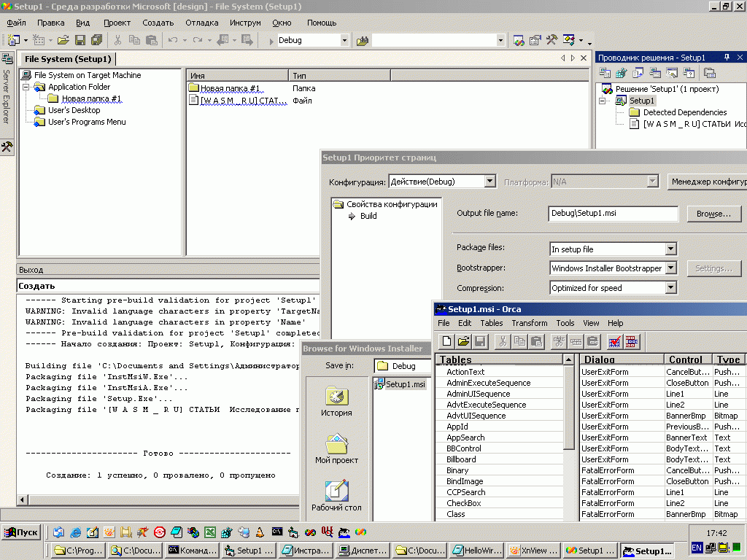Click the Start (play) arrow icon
The width and height of the screenshot is (747, 560).
(x=271, y=41)
